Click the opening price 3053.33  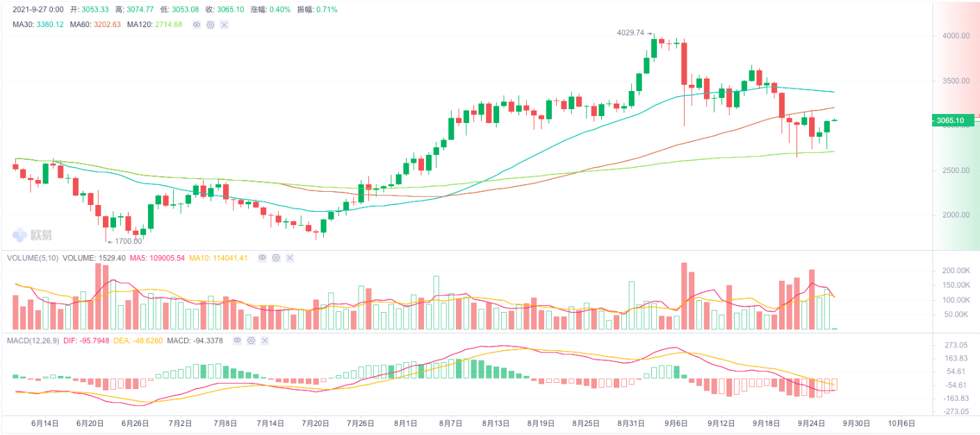point(95,10)
